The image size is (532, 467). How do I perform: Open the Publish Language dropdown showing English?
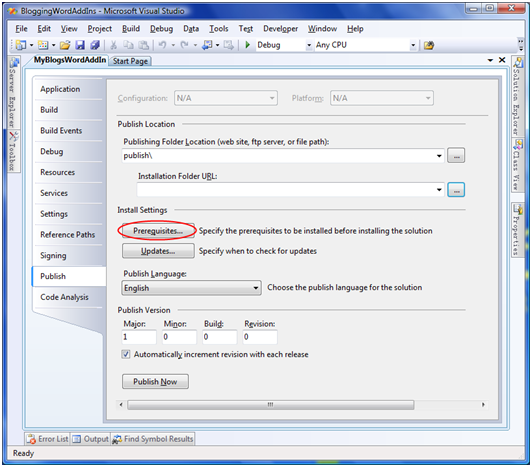(191, 288)
